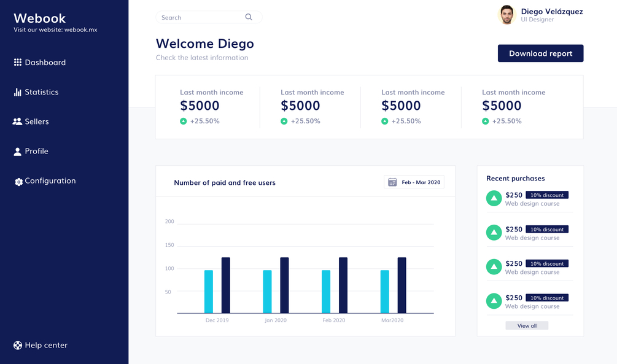
Task: Click the dark navy bar for Dec 2019
Action: pos(226,285)
